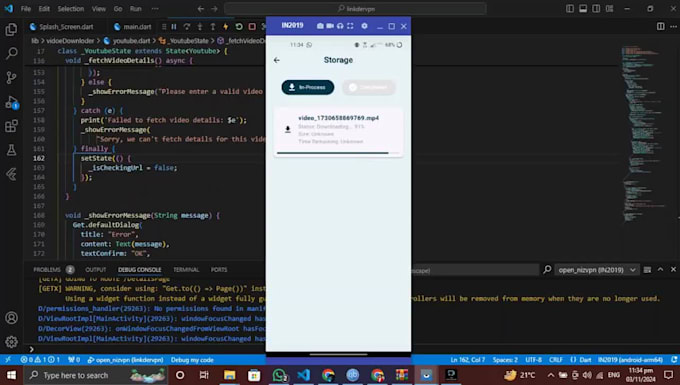Open the Flutter sidebar icon
Screen dimensions: 680x385
(11, 174)
